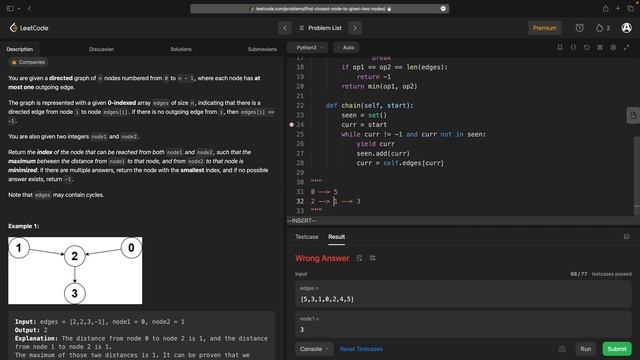Switch to the Solutions tab

pyautogui.click(x=181, y=49)
